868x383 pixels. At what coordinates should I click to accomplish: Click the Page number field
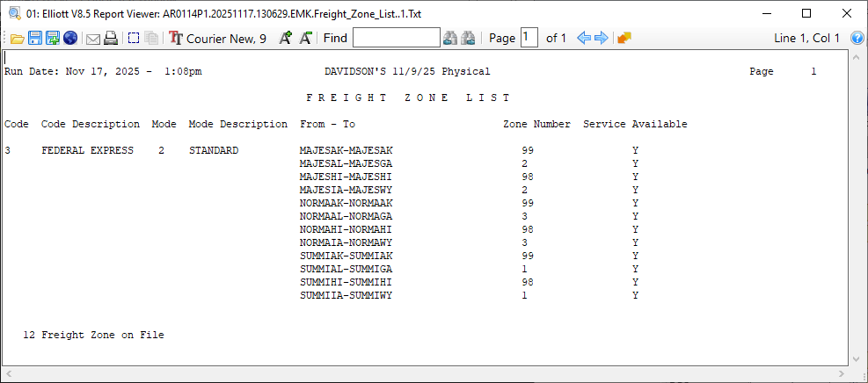click(x=529, y=38)
